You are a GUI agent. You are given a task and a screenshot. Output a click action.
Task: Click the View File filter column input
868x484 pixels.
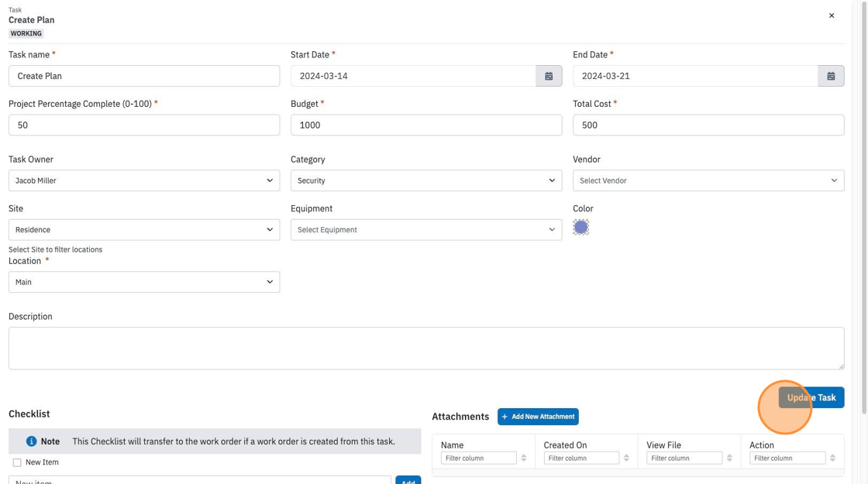point(684,458)
